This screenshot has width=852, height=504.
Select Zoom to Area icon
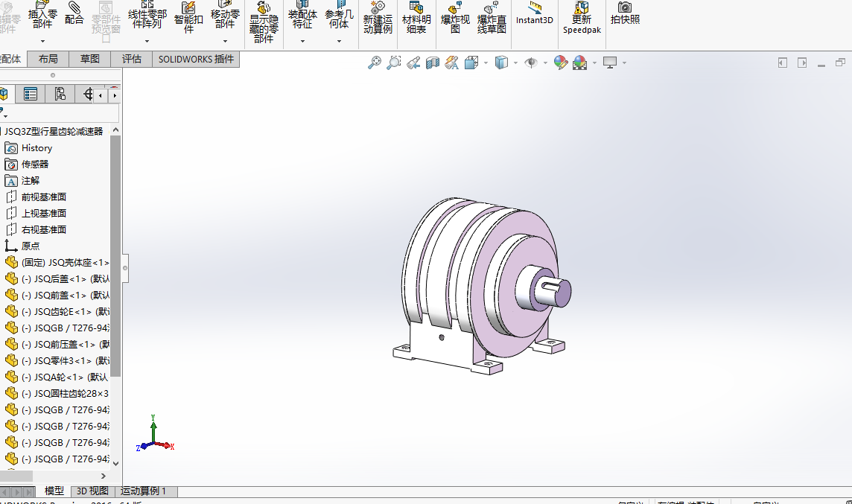[393, 63]
